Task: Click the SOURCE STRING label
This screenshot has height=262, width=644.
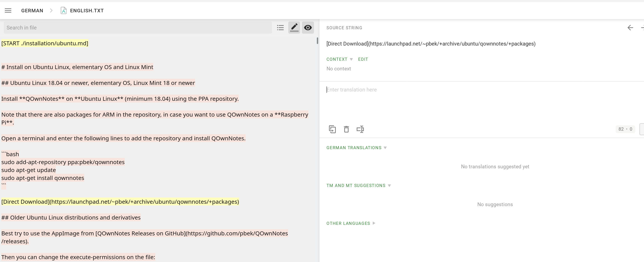Action: (x=344, y=28)
